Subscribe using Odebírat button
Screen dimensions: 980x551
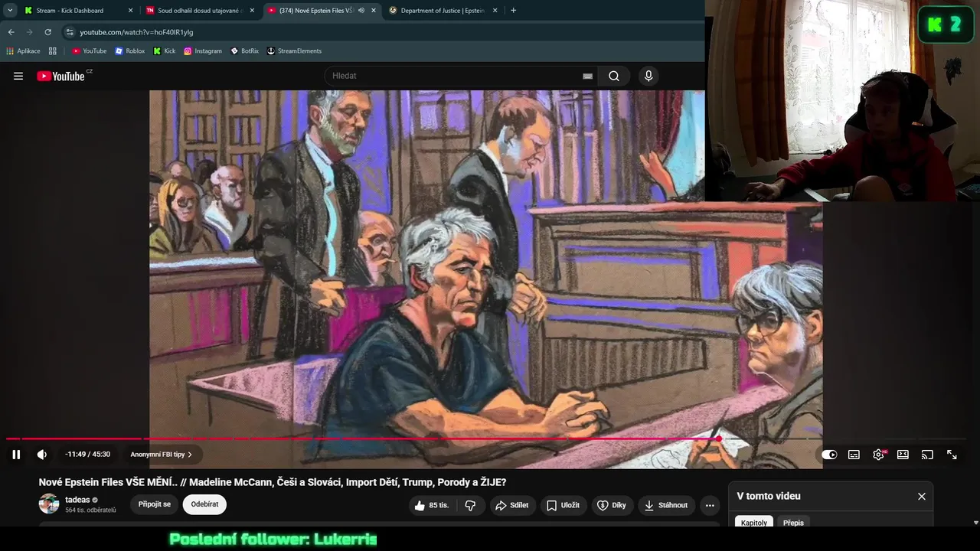(204, 504)
